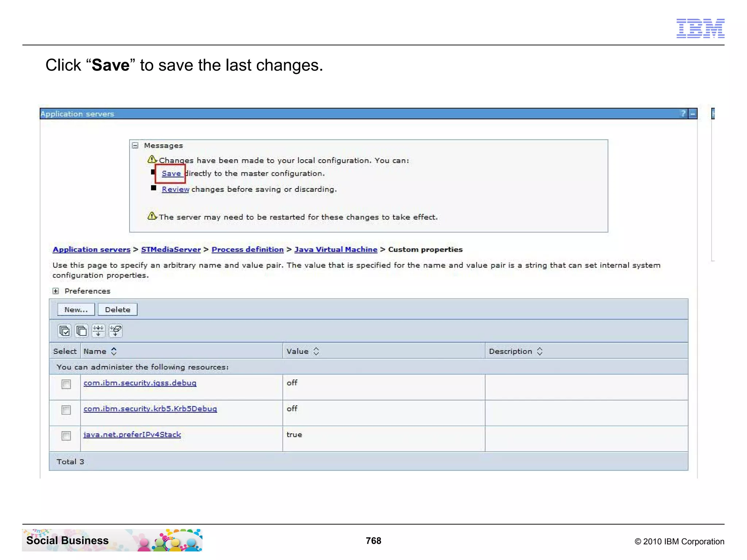The image size is (747, 560).
Task: Go to Java Virtual Machine breadcrumb
Action: click(x=336, y=249)
